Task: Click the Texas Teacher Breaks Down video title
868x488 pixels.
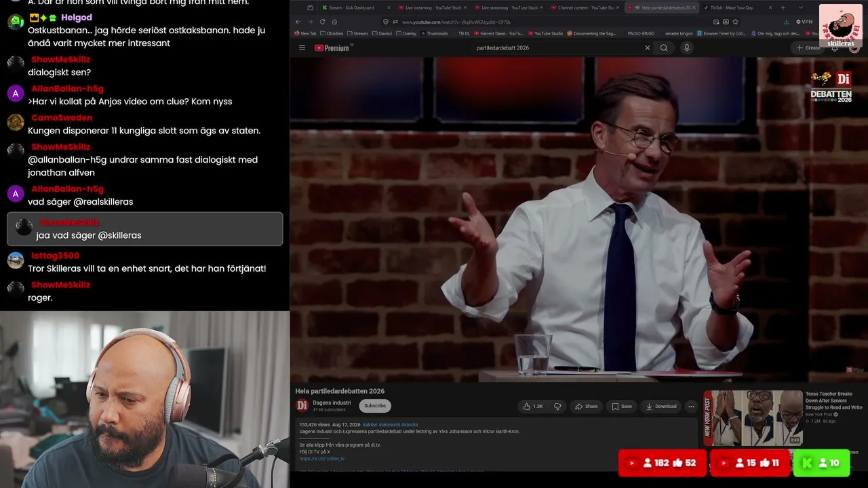Action: [834, 401]
